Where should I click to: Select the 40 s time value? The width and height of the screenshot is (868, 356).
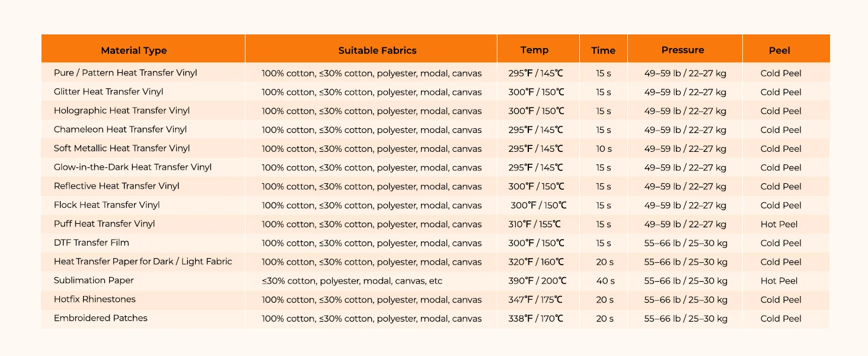[605, 281]
